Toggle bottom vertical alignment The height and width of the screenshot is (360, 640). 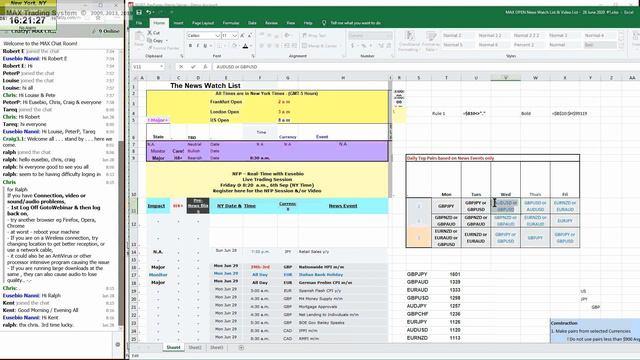277,36
